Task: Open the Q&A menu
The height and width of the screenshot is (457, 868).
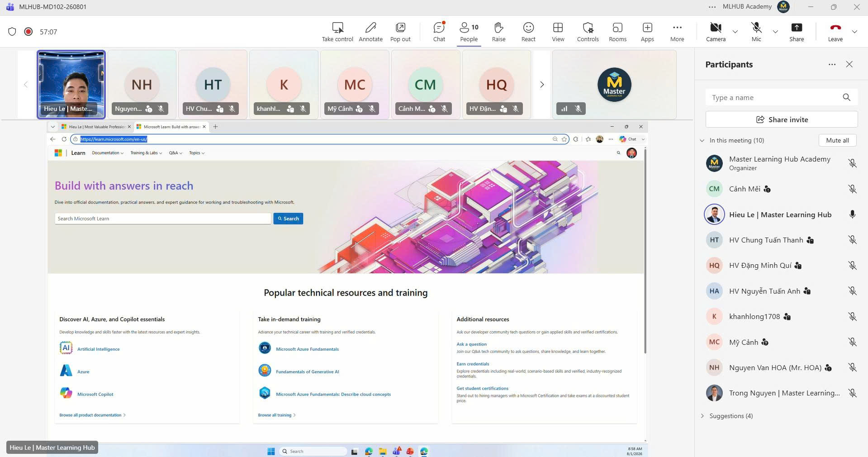Action: (x=175, y=153)
